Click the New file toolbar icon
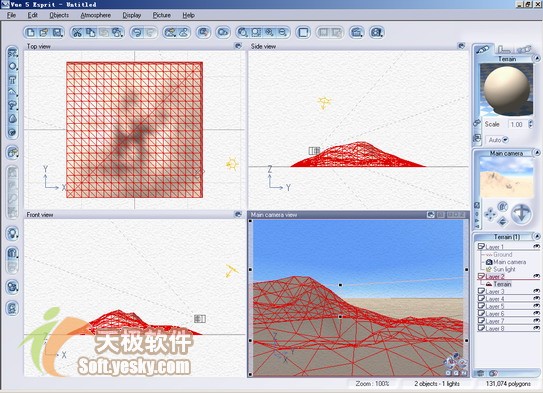Screen dimensions: 543x393 click(x=31, y=33)
